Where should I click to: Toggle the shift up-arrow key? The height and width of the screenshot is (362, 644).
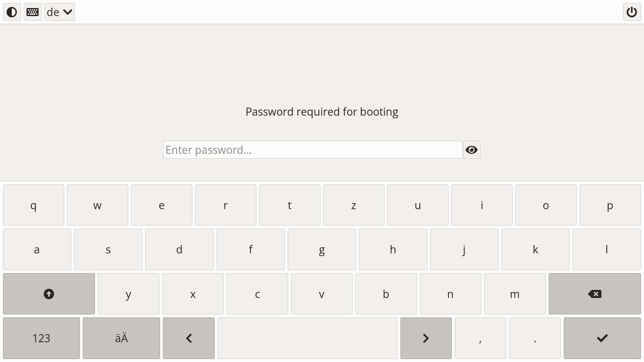click(x=49, y=294)
